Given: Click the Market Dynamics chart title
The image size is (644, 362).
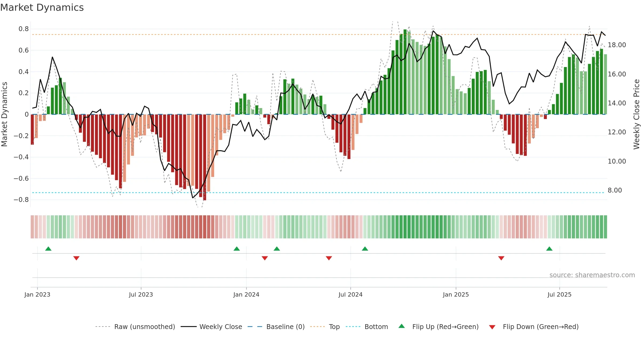Looking at the screenshot, I should click(x=42, y=8).
